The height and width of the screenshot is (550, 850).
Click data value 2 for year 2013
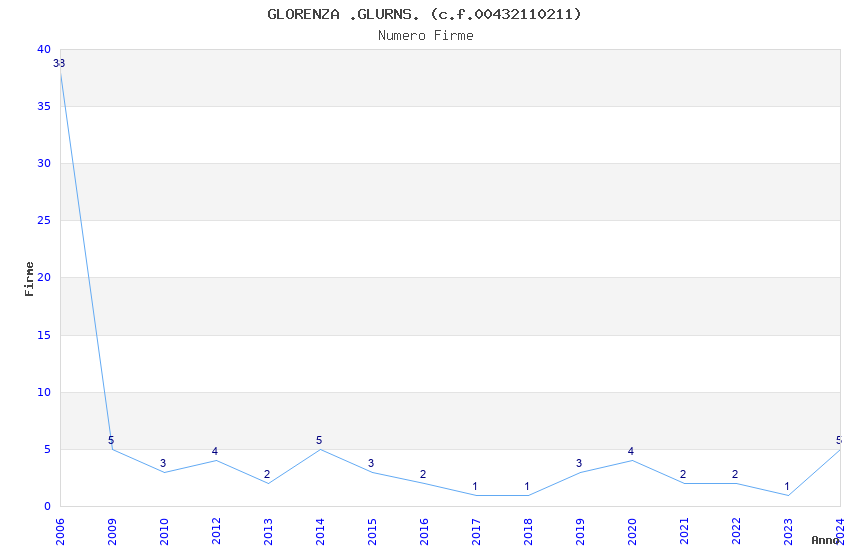tap(267, 474)
